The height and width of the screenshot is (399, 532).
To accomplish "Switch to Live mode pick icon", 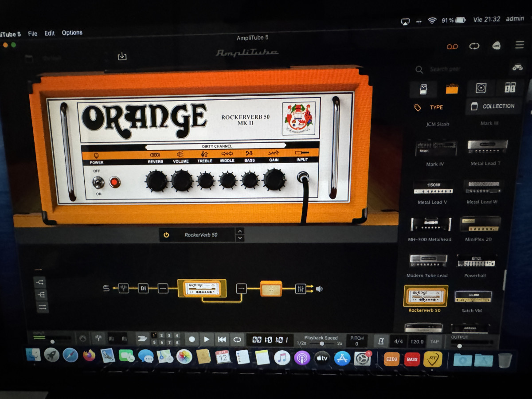I will tap(497, 46).
